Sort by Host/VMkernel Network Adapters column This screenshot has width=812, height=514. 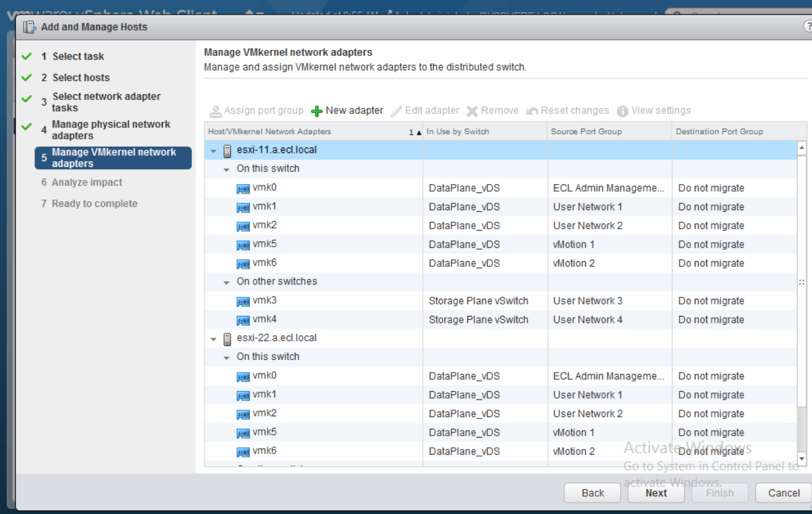click(x=313, y=131)
